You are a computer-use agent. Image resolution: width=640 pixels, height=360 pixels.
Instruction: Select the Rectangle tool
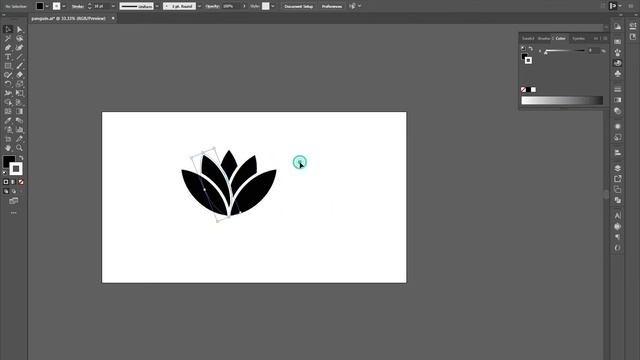[8, 66]
